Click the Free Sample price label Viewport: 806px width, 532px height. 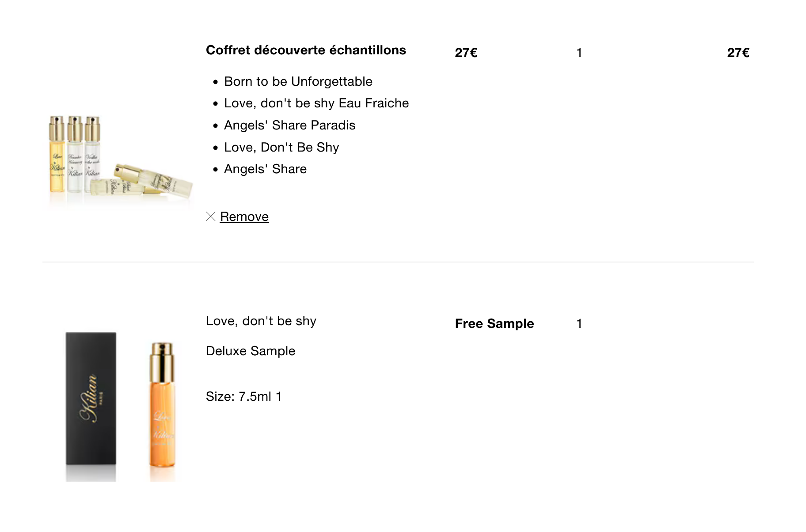coord(494,324)
